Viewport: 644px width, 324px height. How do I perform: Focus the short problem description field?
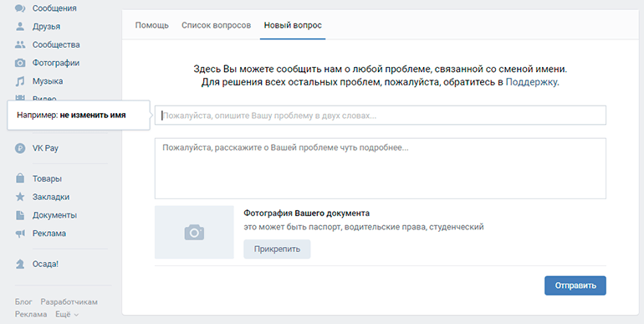[x=381, y=116]
